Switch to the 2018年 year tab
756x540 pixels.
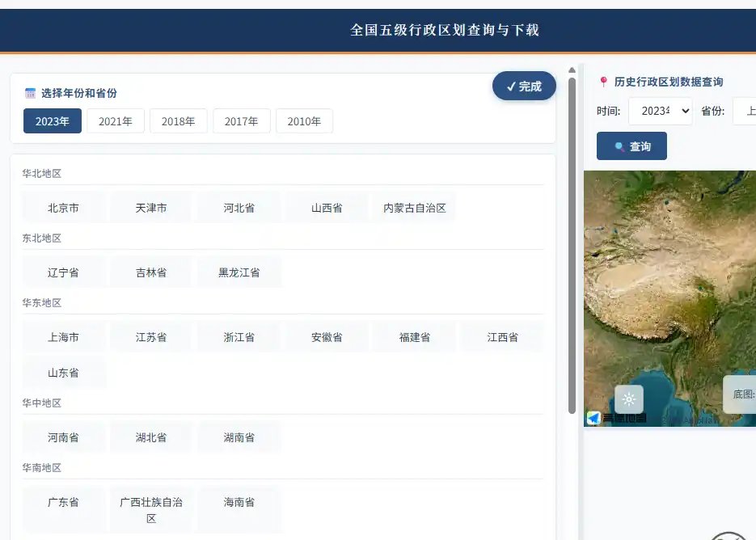point(179,121)
